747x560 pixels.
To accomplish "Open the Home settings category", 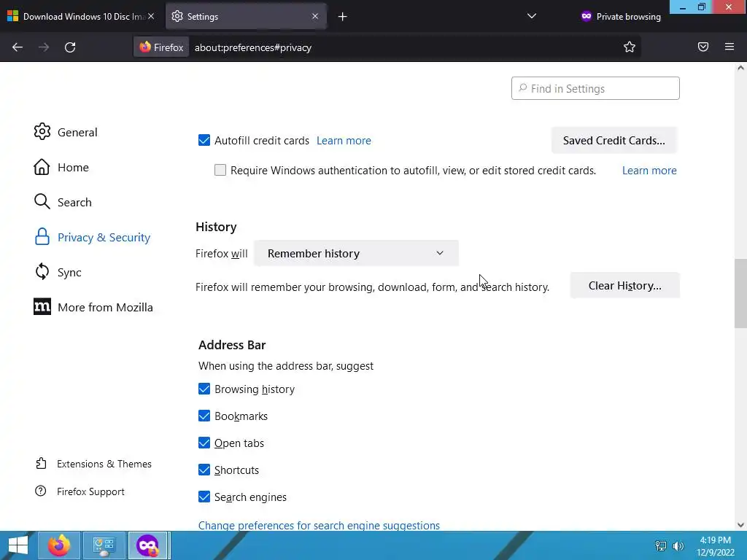I will point(61,167).
